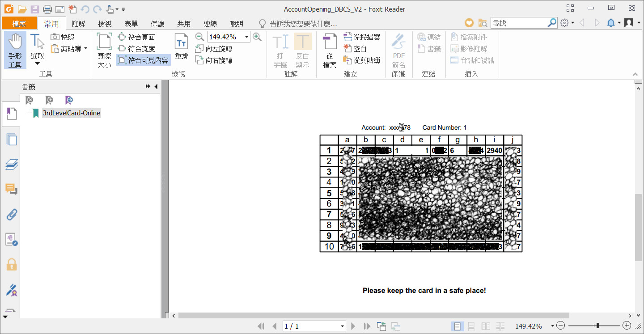The height and width of the screenshot is (334, 644).
Task: Select the Hand tool (手形工具)
Action: (15, 50)
